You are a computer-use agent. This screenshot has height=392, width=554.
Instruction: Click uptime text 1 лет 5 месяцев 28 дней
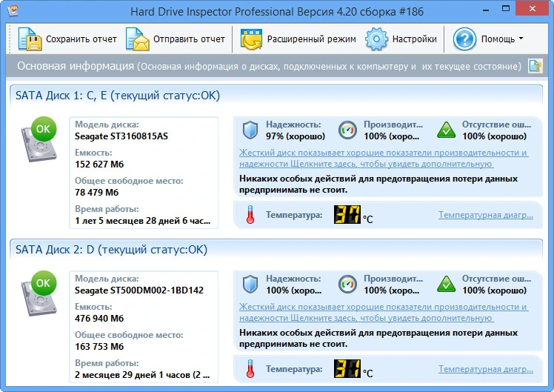pyautogui.click(x=143, y=221)
